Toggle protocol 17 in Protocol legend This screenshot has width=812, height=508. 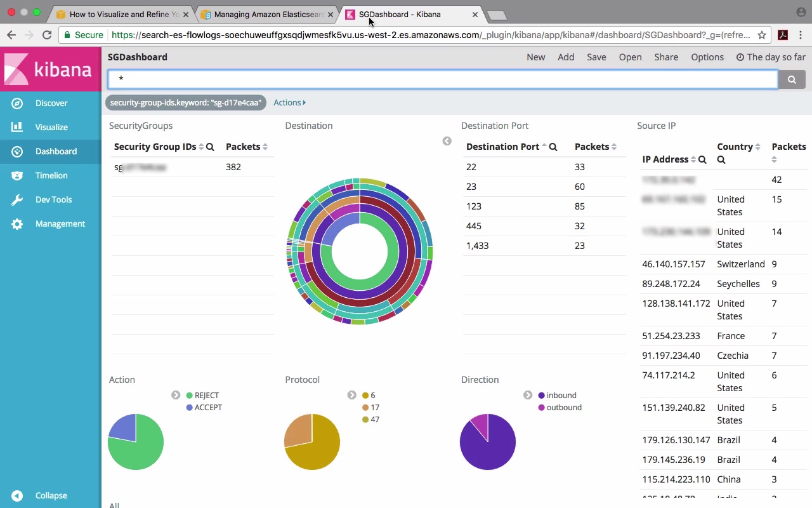pyautogui.click(x=374, y=407)
